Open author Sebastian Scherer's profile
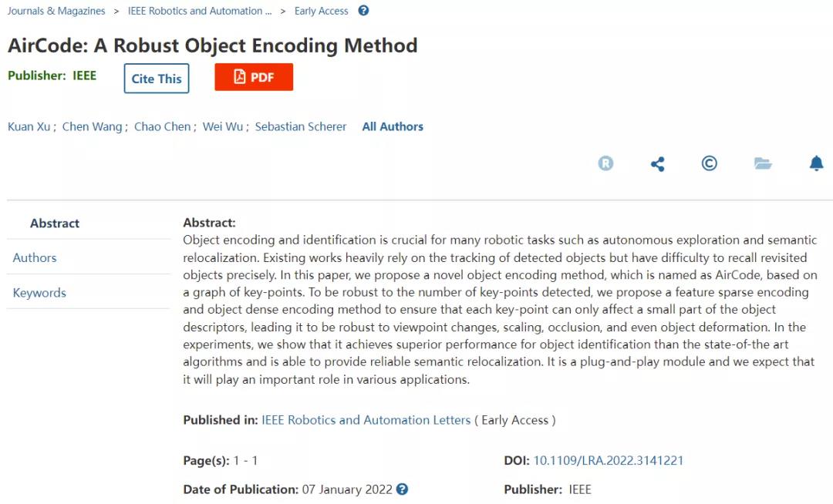This screenshot has width=833, height=504. [301, 127]
